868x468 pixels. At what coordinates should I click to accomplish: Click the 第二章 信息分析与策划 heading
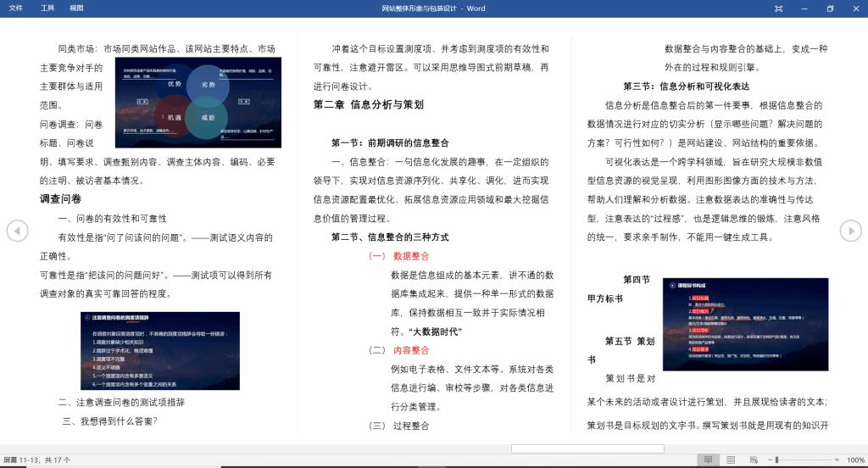368,105
